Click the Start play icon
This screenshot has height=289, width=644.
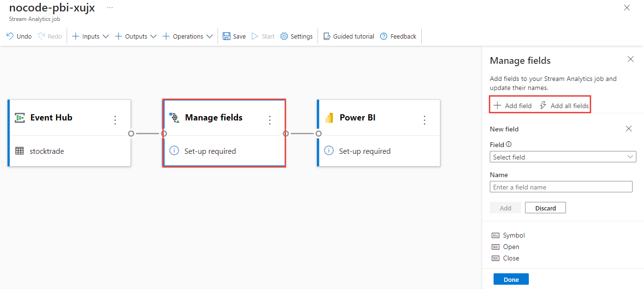pos(255,36)
